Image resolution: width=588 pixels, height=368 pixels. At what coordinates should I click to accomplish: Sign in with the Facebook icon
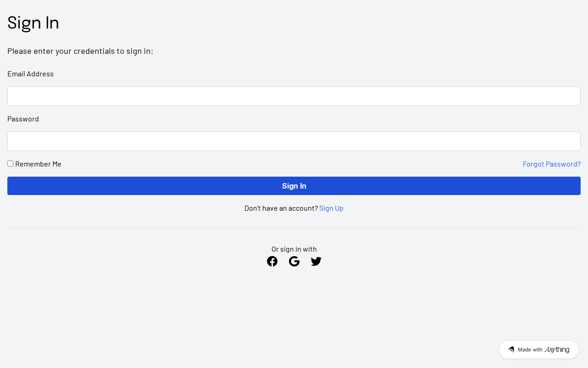pos(272,261)
